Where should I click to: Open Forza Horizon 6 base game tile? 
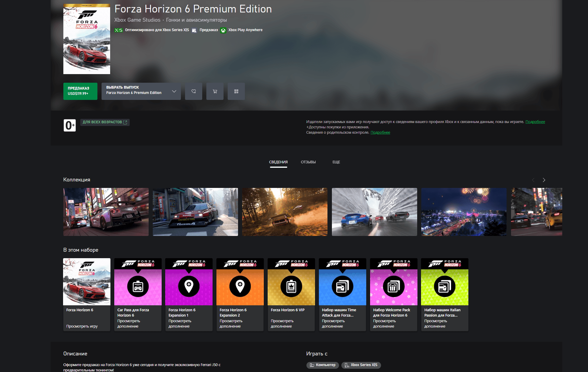[87, 294]
